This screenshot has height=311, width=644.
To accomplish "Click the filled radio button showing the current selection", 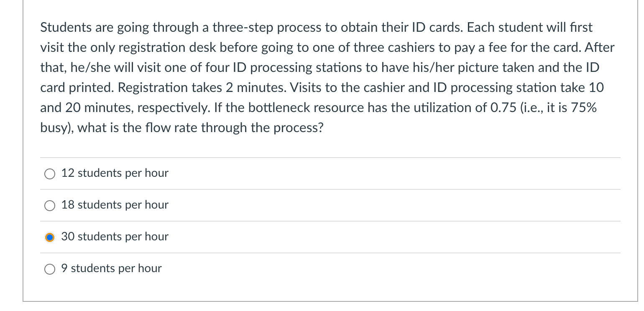I will pyautogui.click(x=49, y=237).
